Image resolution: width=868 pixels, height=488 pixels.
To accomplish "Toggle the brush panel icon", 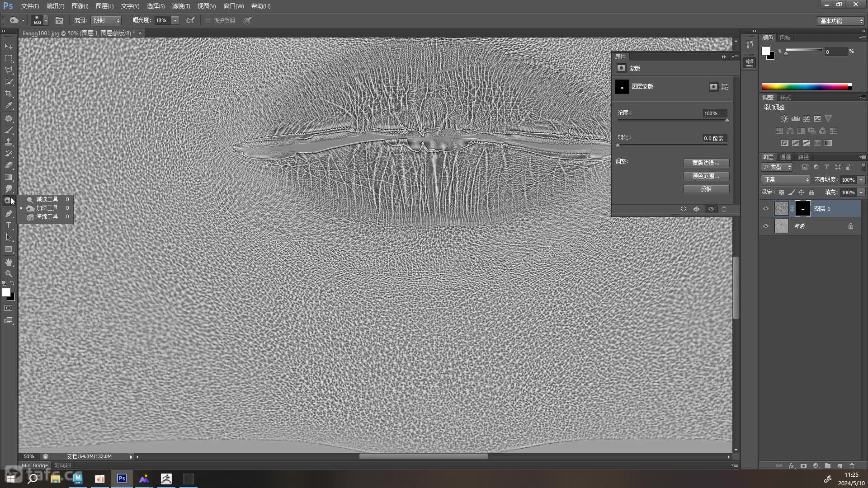I will pyautogui.click(x=59, y=20).
